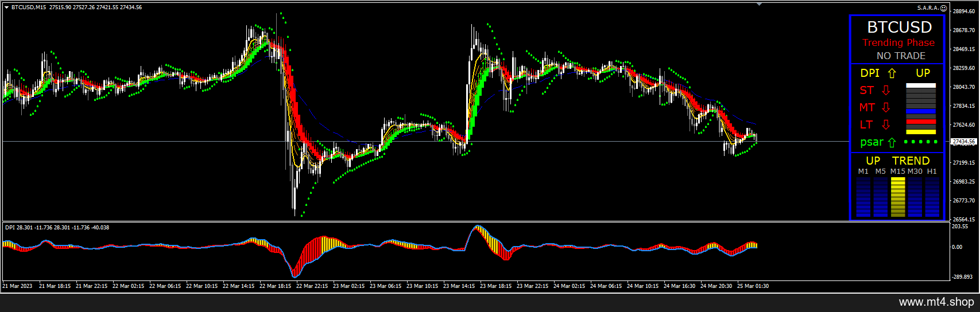Click the red bar in trend stack

click(921, 122)
